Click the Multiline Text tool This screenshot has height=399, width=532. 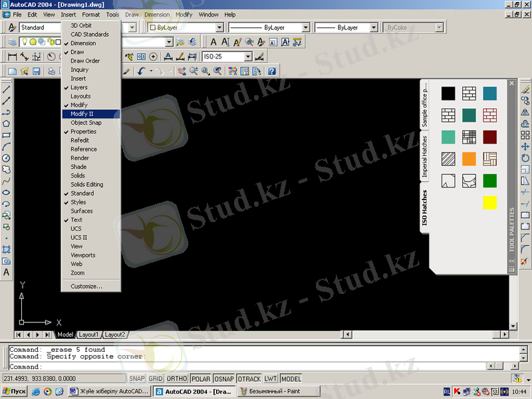7,272
